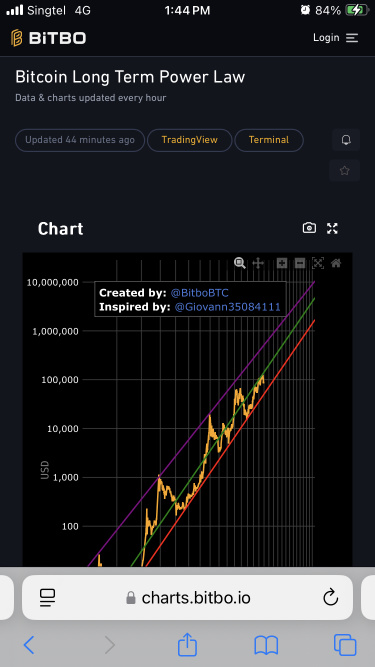Open the @BitboBTC creator link
The height and width of the screenshot is (667, 375).
(x=199, y=293)
